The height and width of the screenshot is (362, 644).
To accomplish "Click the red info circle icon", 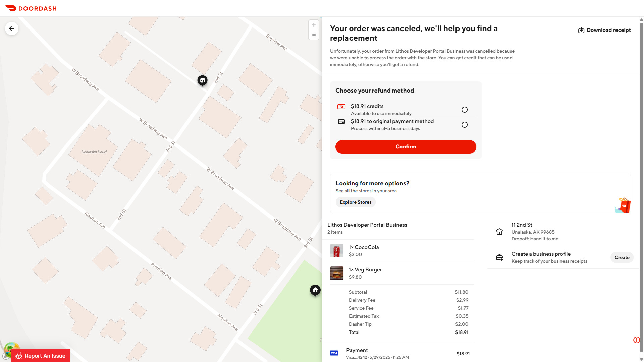I will pyautogui.click(x=636, y=340).
